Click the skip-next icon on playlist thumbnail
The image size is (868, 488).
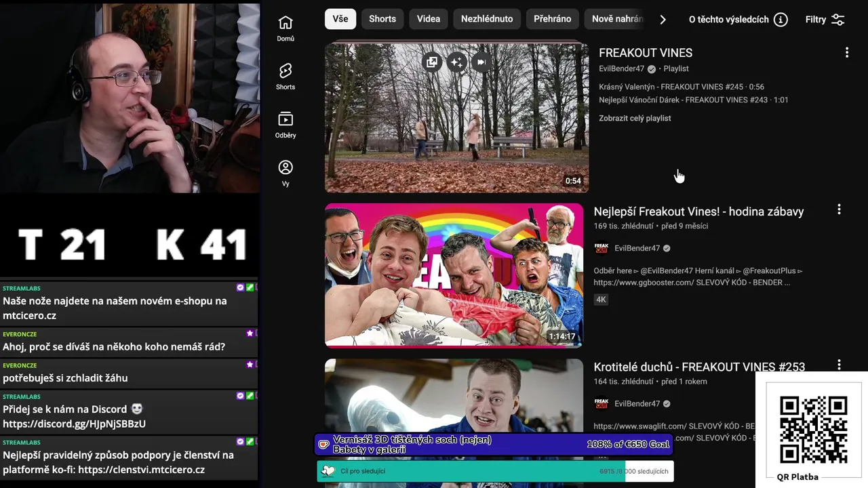coord(481,62)
